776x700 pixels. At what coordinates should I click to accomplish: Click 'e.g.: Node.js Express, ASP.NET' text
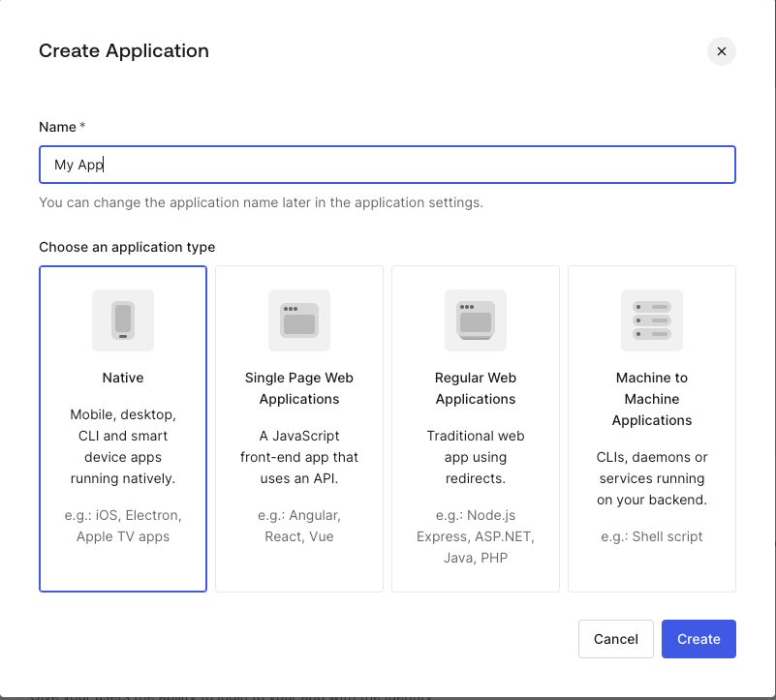[x=475, y=536]
